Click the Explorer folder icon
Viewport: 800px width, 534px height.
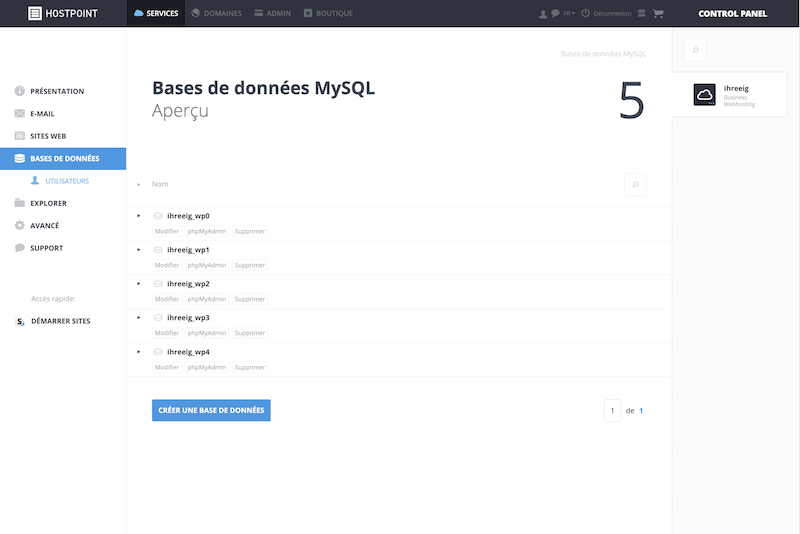click(19, 202)
